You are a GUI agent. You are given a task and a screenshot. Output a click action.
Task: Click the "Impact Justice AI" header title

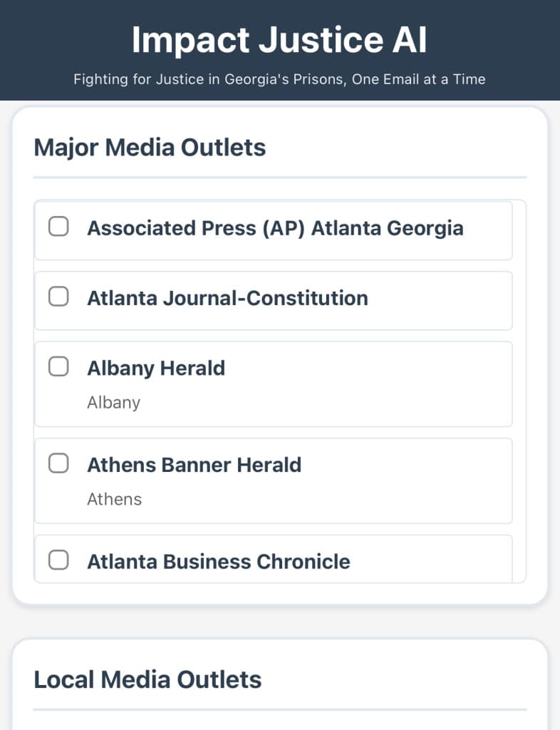click(x=279, y=40)
